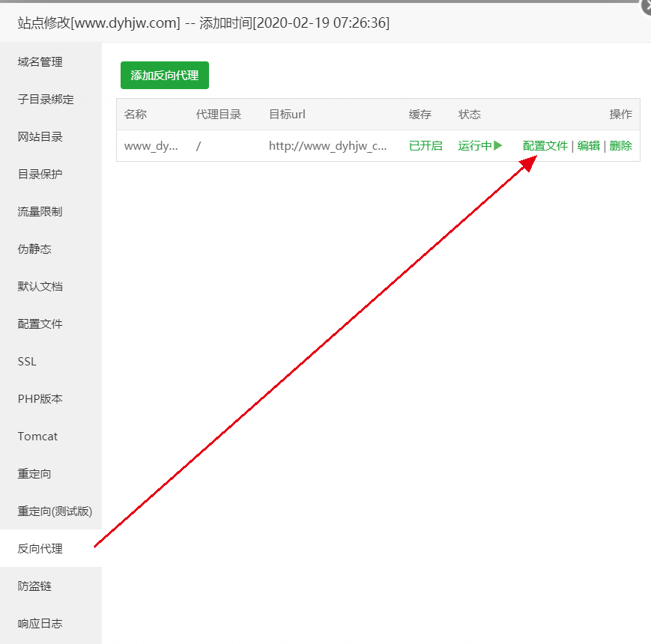Click the 状态 column header

[x=470, y=114]
